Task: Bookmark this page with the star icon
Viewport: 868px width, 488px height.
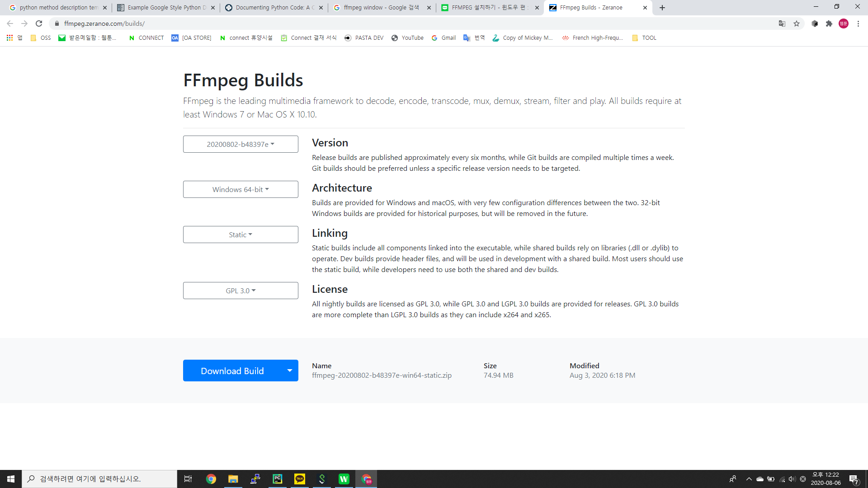Action: [x=797, y=23]
